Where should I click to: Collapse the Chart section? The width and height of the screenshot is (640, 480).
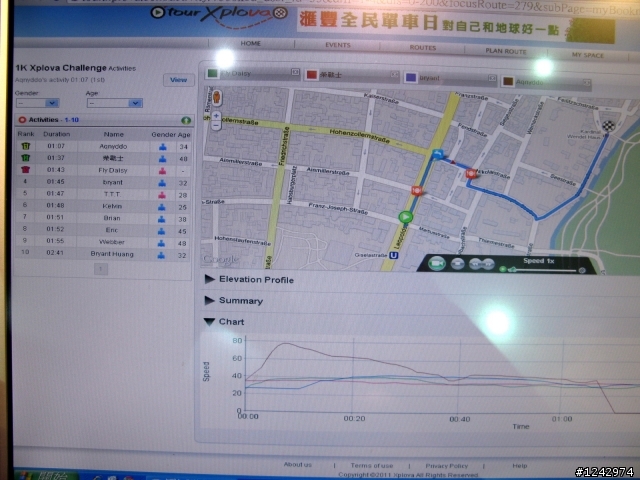pos(224,322)
